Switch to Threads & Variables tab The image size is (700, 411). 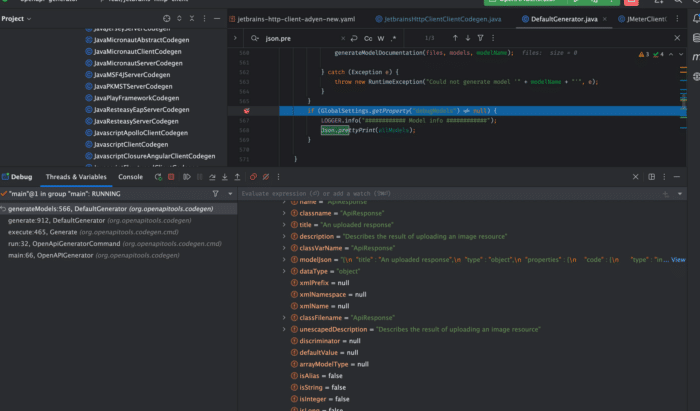[76, 177]
